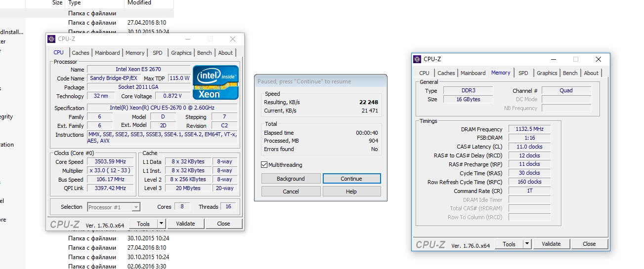This screenshot has width=644, height=269.
Task: Click the CPU-Z app icon in Memory window title bar
Action: pyautogui.click(x=417, y=59)
